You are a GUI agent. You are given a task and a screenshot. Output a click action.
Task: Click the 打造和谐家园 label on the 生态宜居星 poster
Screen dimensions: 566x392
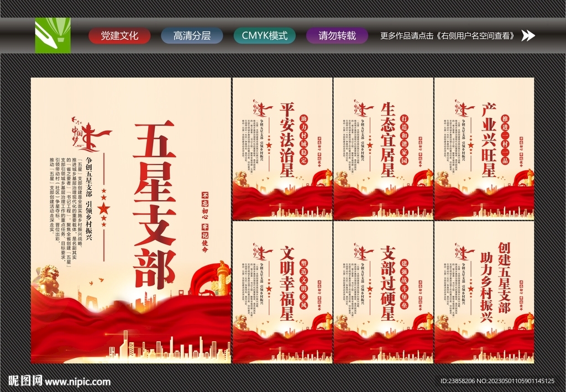(404, 139)
